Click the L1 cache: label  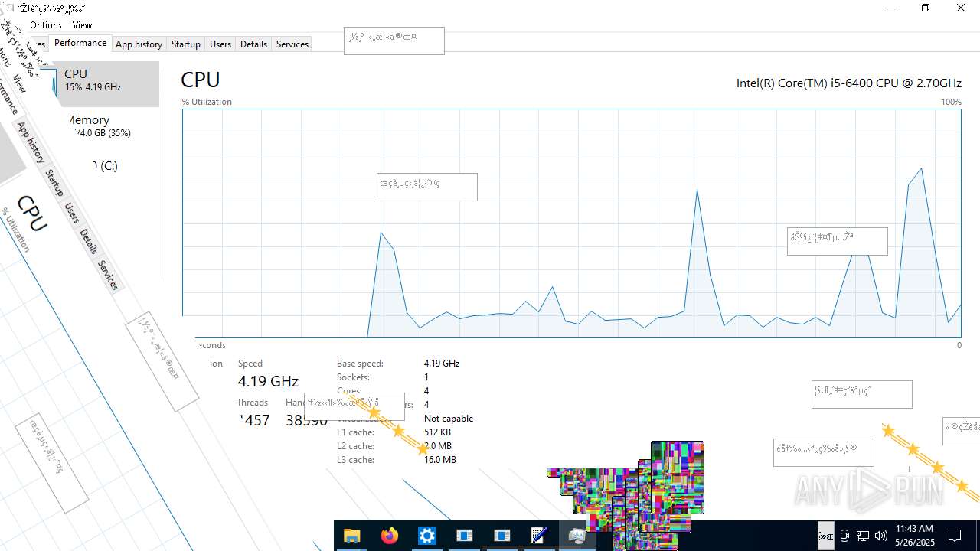(x=355, y=432)
